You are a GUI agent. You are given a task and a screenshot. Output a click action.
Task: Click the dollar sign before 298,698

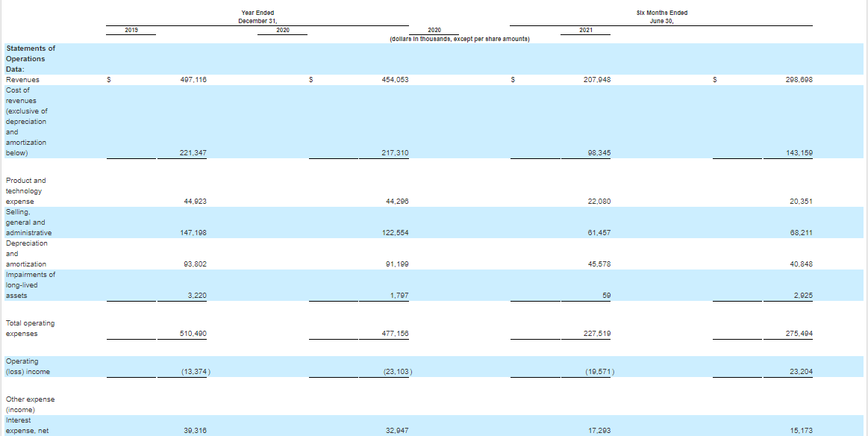[715, 80]
